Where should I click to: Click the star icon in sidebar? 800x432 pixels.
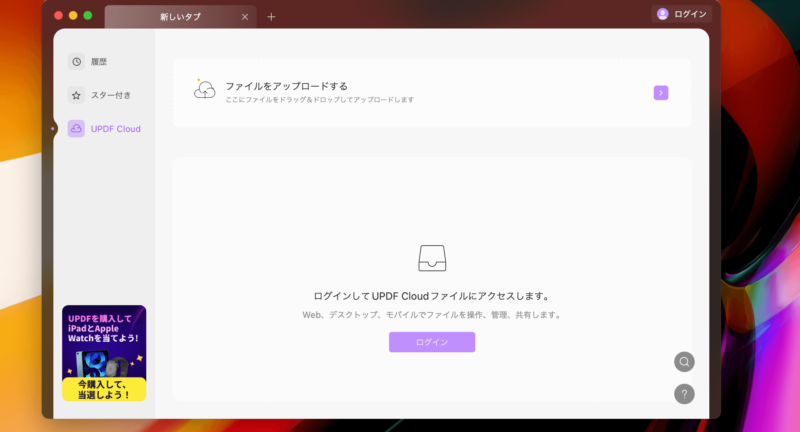coord(76,95)
